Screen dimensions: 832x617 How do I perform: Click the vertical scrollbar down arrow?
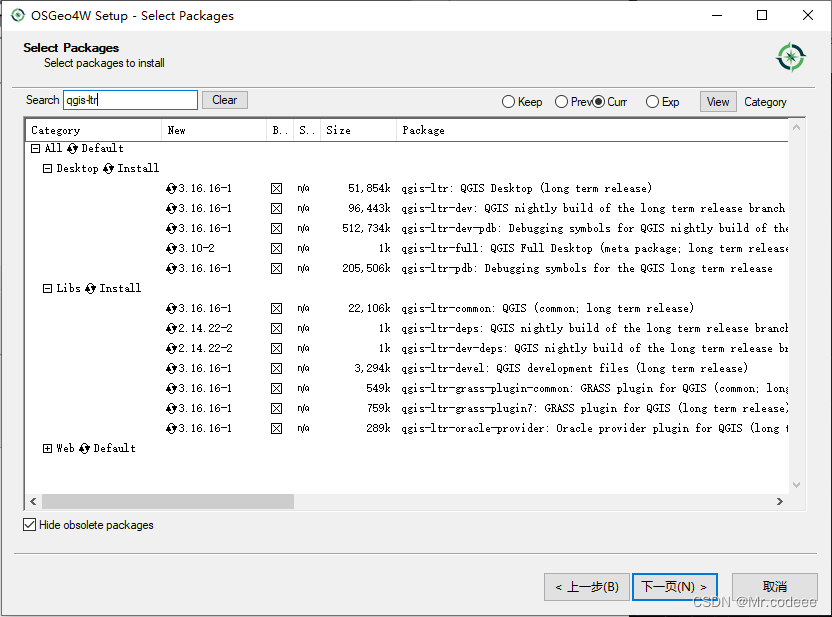pyautogui.click(x=796, y=484)
